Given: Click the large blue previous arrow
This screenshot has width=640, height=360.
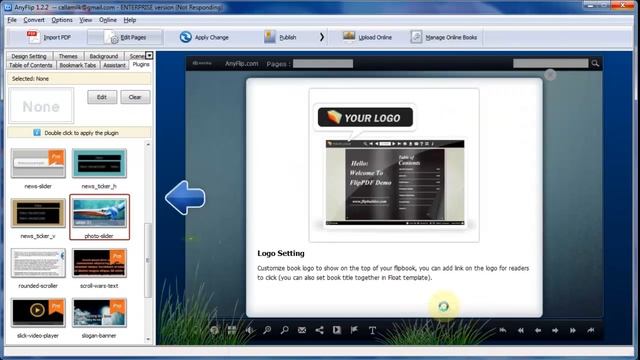Looking at the screenshot, I should [x=185, y=198].
